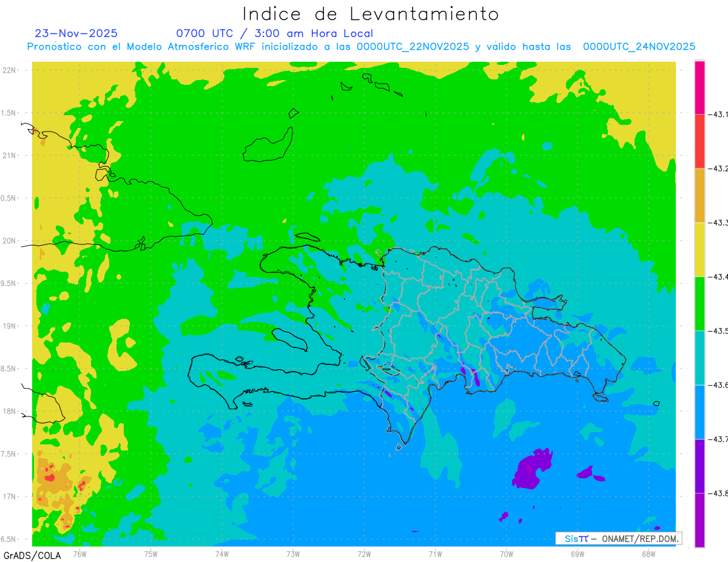
Task: Click the '22N' latitude label
Action: [10, 70]
